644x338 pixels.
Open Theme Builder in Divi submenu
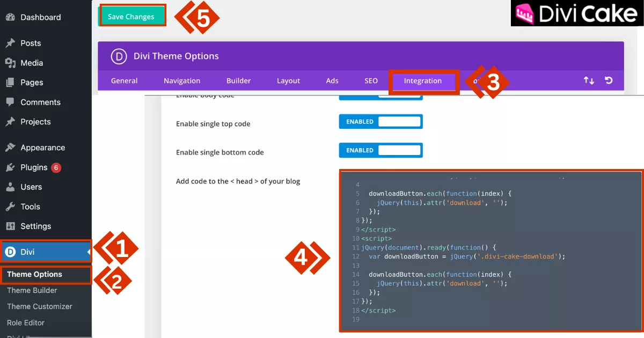click(32, 290)
